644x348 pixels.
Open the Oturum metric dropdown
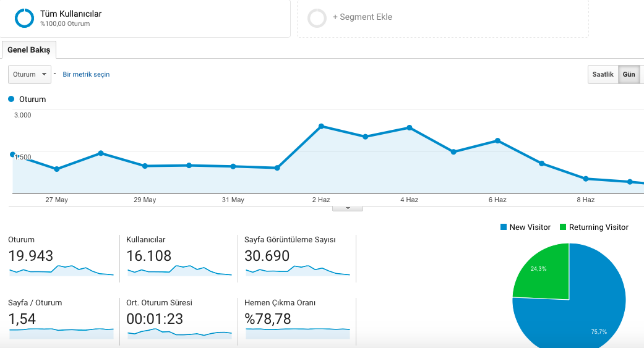[x=30, y=74]
